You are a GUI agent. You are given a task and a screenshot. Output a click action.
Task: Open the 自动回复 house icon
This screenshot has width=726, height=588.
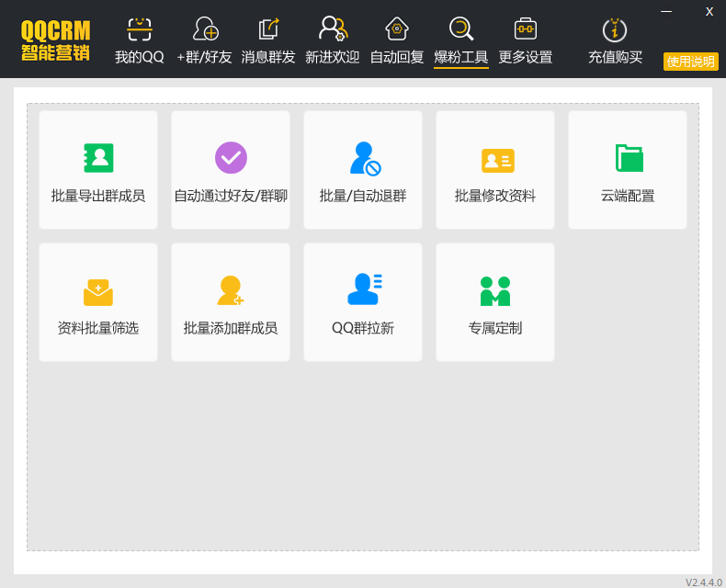point(397,28)
